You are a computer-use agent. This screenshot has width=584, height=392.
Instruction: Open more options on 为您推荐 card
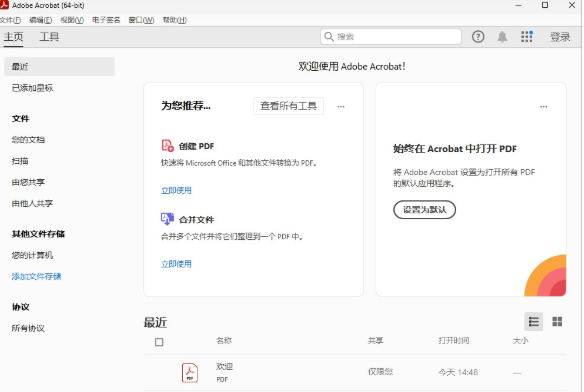[x=341, y=107]
